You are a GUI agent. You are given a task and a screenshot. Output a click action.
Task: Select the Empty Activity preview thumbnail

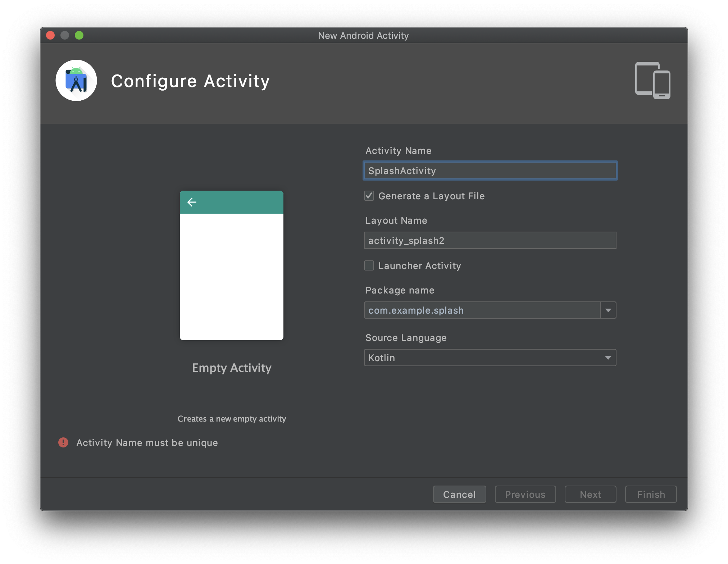click(232, 277)
